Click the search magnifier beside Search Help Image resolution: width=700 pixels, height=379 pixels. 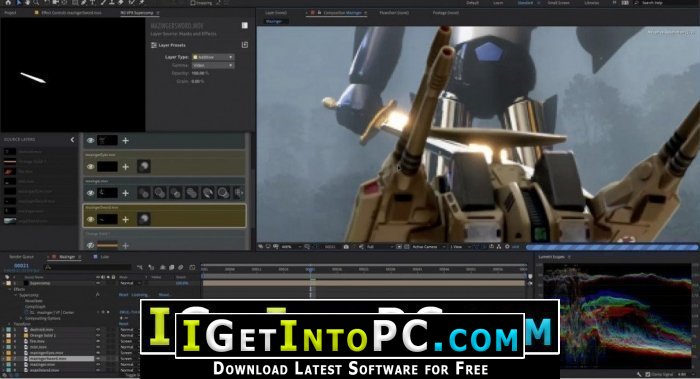636,3
